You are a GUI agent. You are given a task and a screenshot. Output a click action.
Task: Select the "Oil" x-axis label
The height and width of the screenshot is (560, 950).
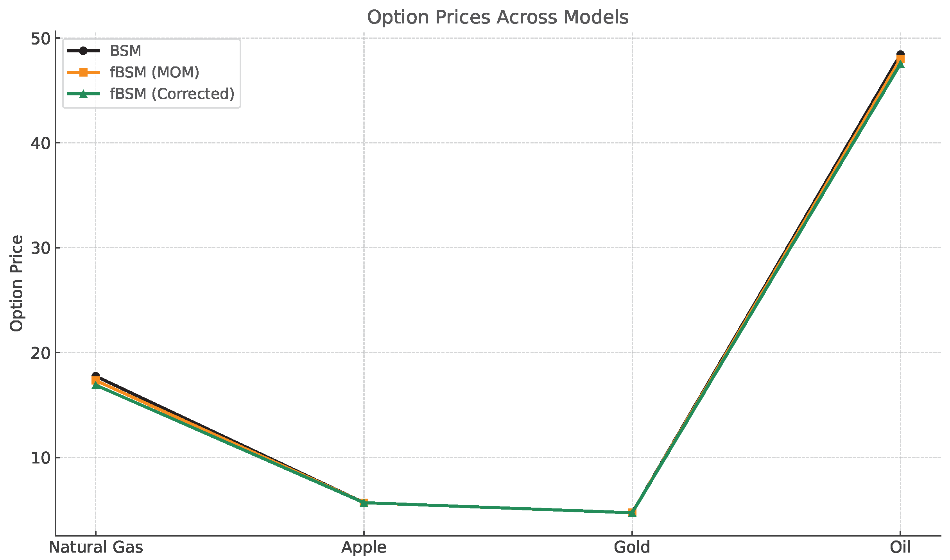coord(900,547)
